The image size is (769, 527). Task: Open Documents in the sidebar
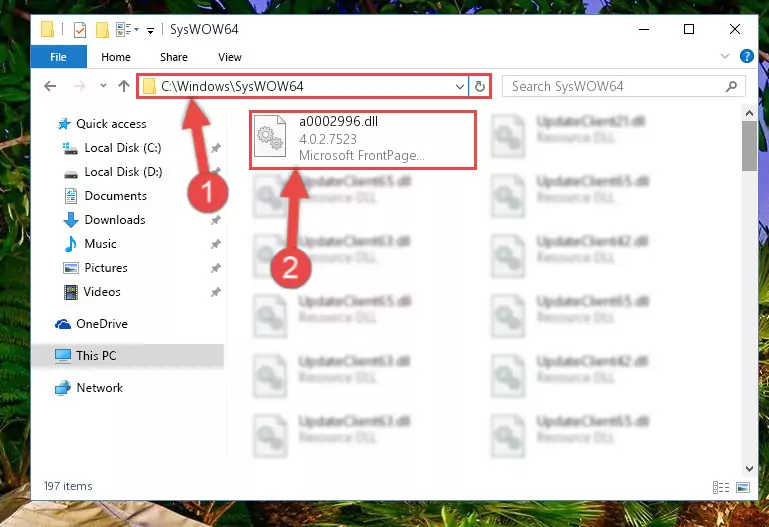[115, 196]
